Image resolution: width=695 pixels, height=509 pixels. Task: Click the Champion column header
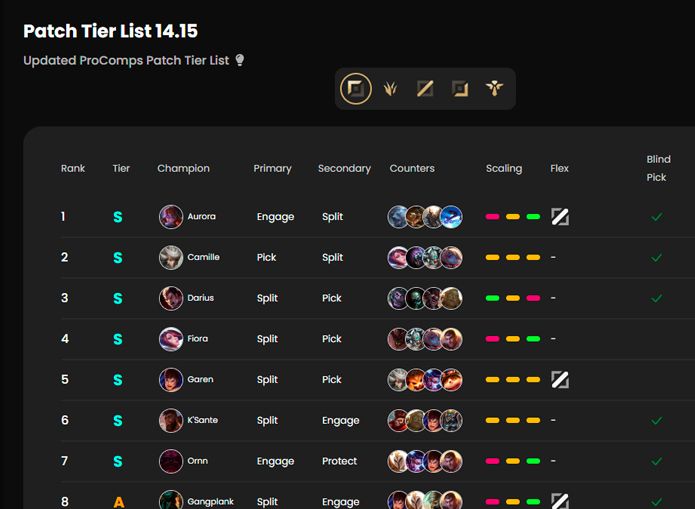183,169
